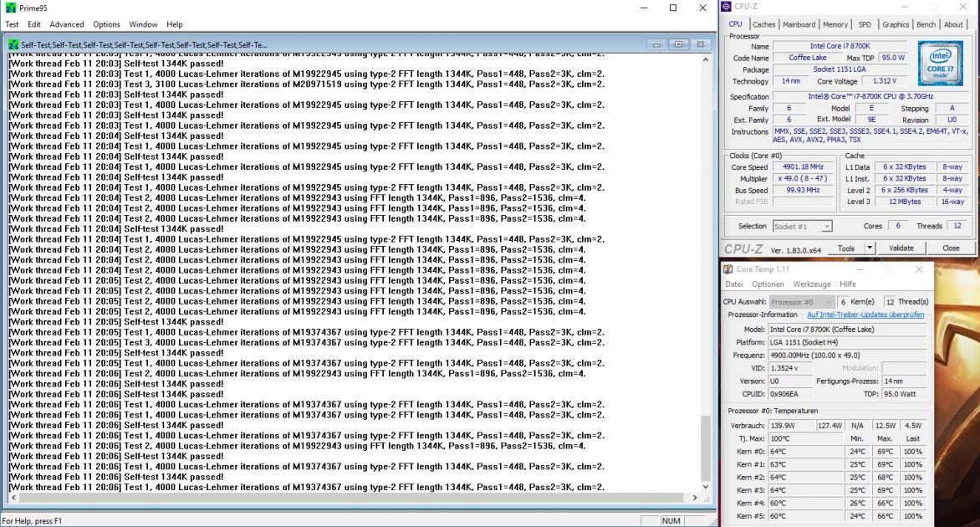
Task: Click the Code Name value Coffee Lake
Action: [x=808, y=58]
